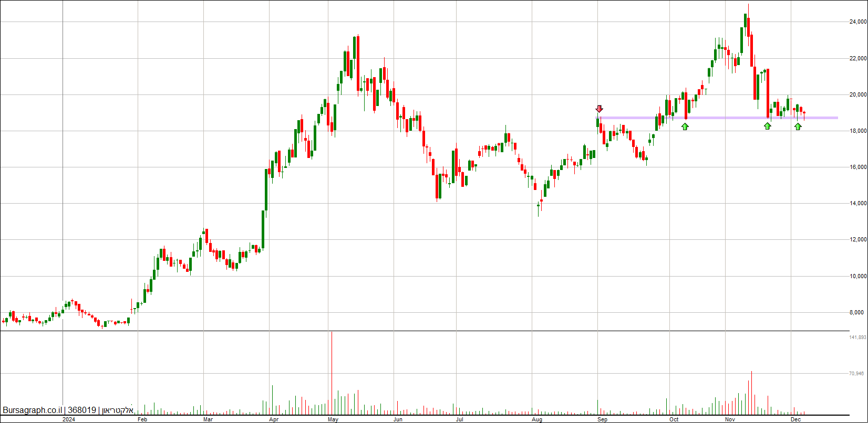Click the Mar label on time axis
The height and width of the screenshot is (423, 868).
coord(208,420)
